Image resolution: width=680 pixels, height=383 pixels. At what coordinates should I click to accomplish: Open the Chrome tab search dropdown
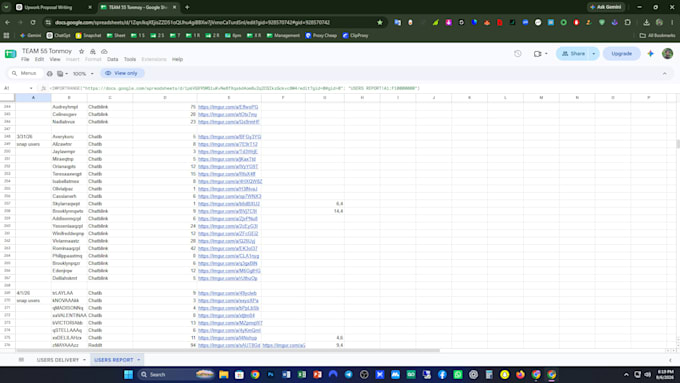[6, 7]
